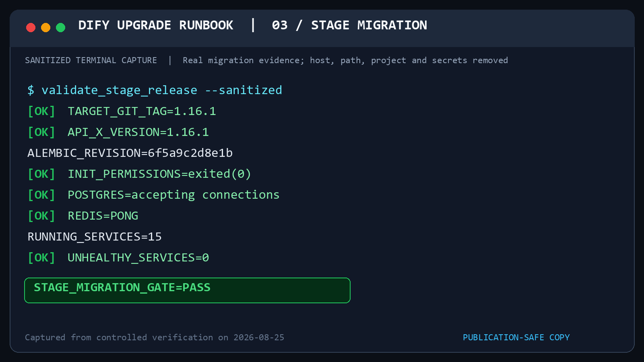The height and width of the screenshot is (362, 644).
Task: Select the "TARGET_GIT_TAG=1.16.1" output text
Action: 142,111
